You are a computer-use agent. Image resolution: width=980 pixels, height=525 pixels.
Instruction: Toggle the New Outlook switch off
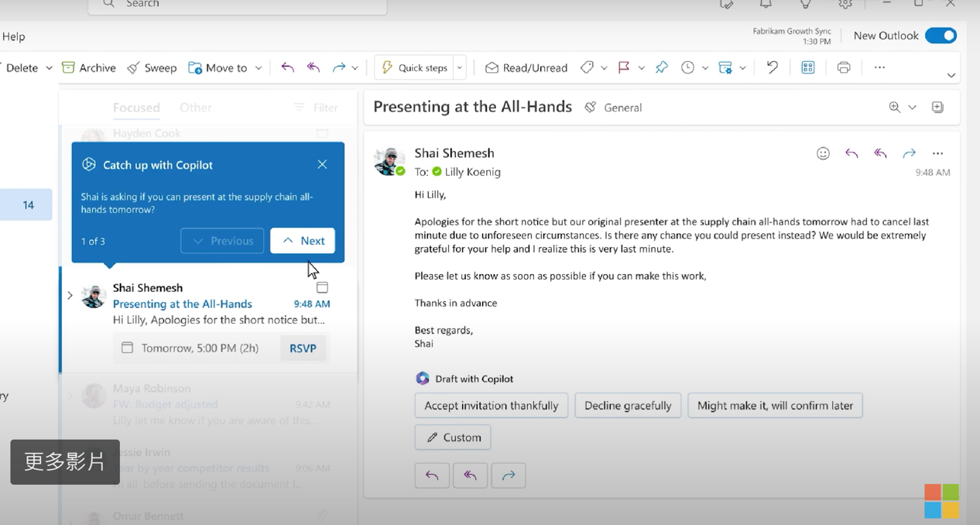[941, 36]
